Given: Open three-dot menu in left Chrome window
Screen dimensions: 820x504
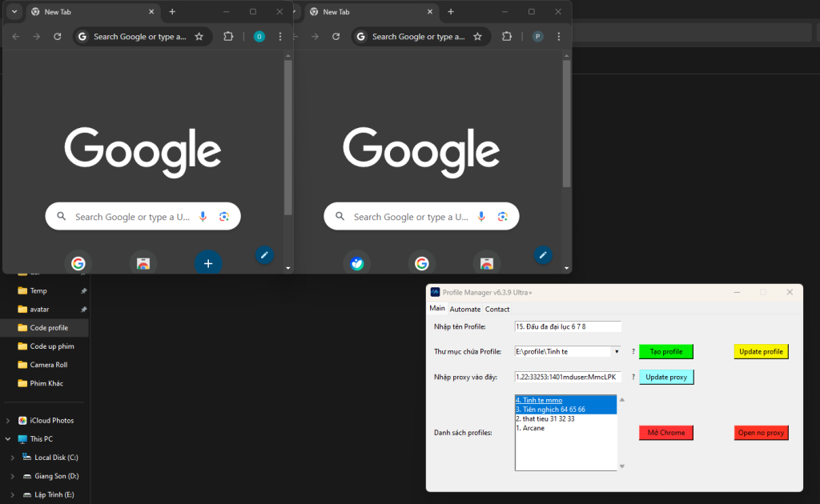Looking at the screenshot, I should pyautogui.click(x=280, y=37).
